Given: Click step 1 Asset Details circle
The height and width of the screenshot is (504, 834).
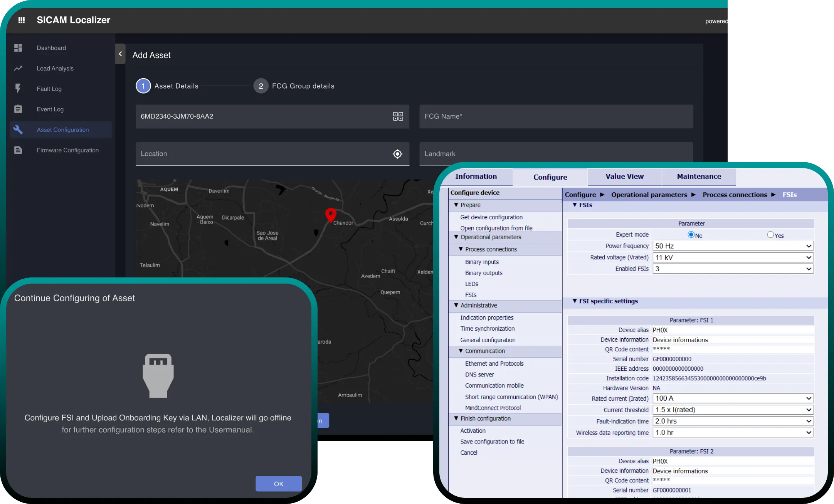Looking at the screenshot, I should tap(143, 86).
